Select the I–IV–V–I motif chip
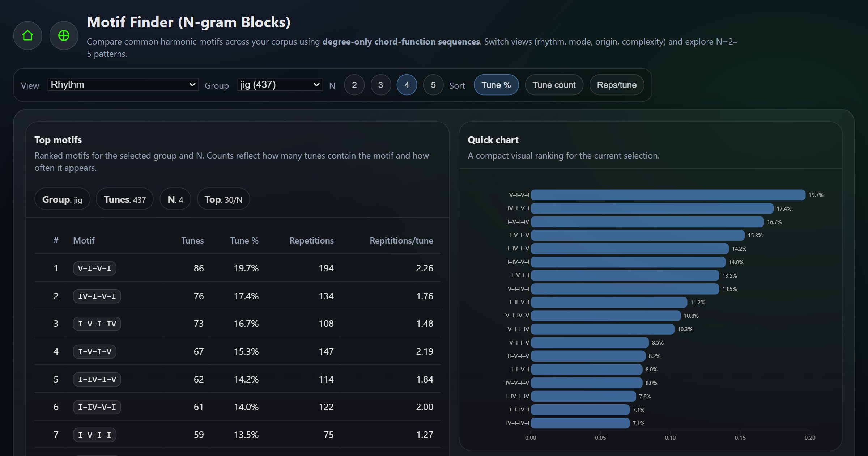 pyautogui.click(x=97, y=407)
